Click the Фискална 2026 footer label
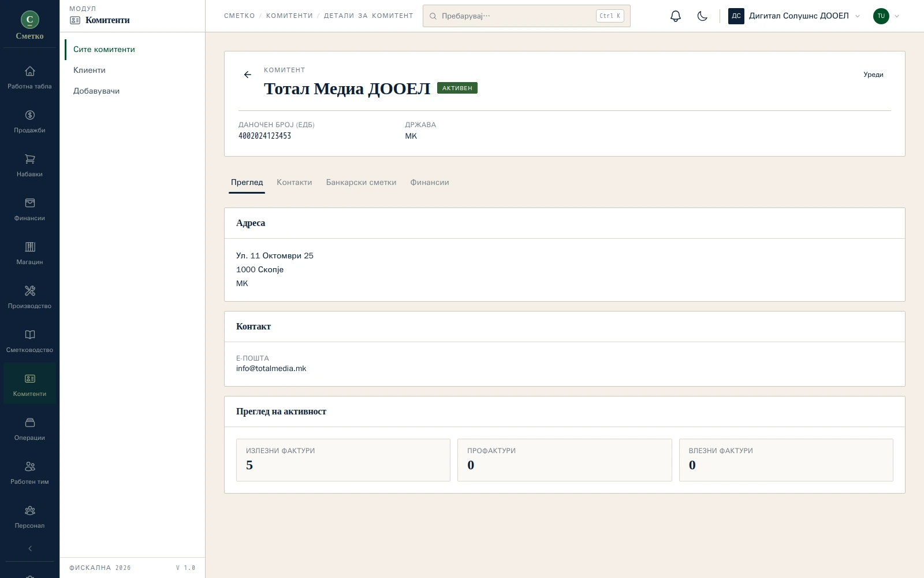This screenshot has height=578, width=924. point(100,568)
